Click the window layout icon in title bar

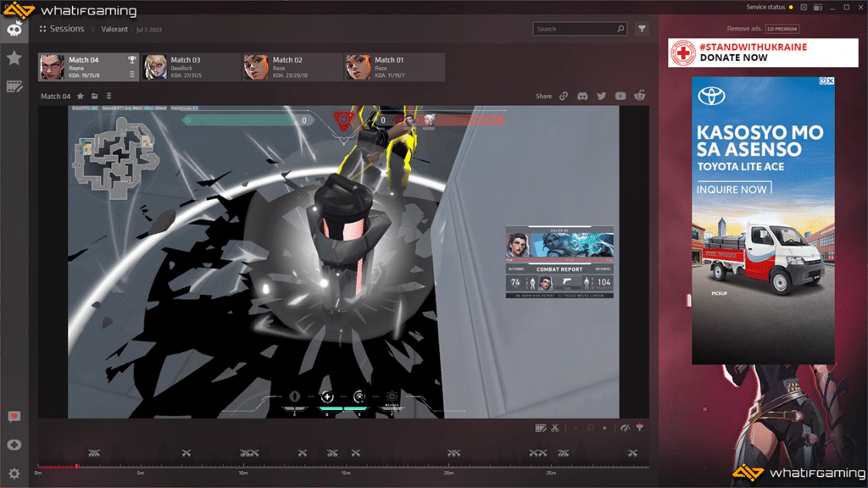point(818,7)
